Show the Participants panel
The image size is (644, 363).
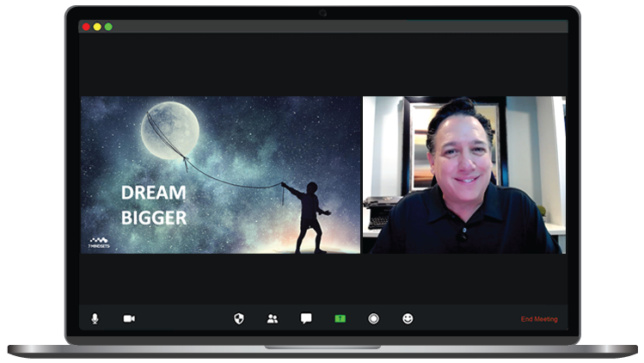click(x=273, y=318)
